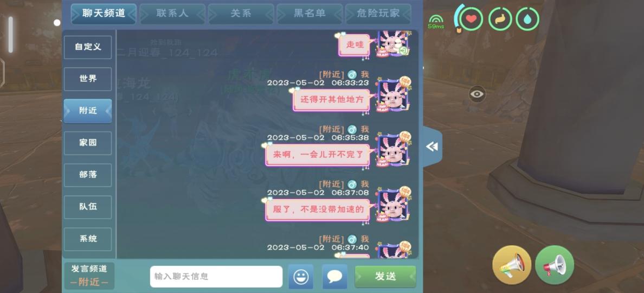This screenshot has height=293, width=644.
Task: Open the speech bubble quick phrases
Action: coord(334,277)
